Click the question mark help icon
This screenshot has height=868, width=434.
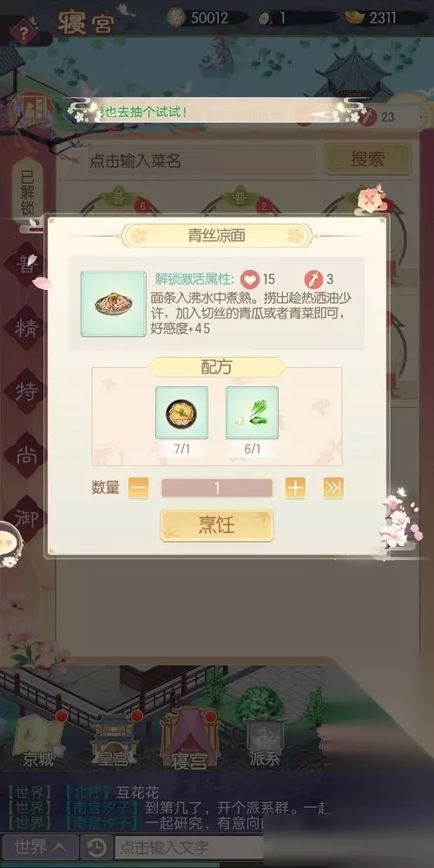coord(23,33)
